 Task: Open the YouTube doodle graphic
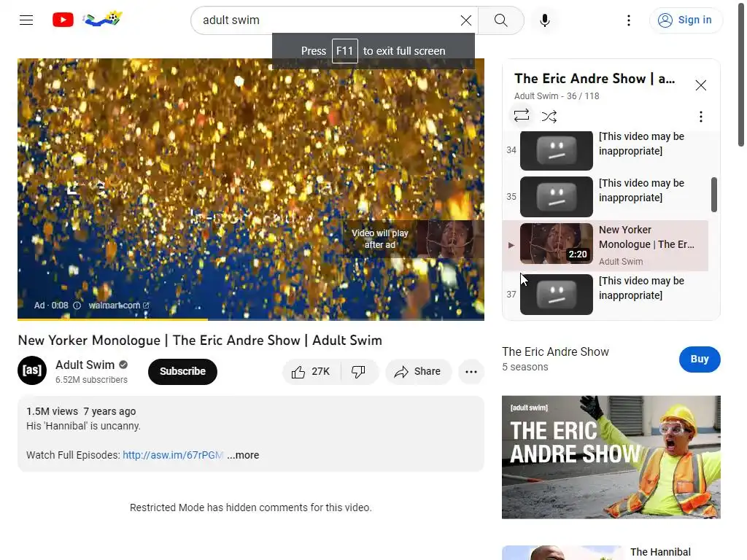point(102,18)
